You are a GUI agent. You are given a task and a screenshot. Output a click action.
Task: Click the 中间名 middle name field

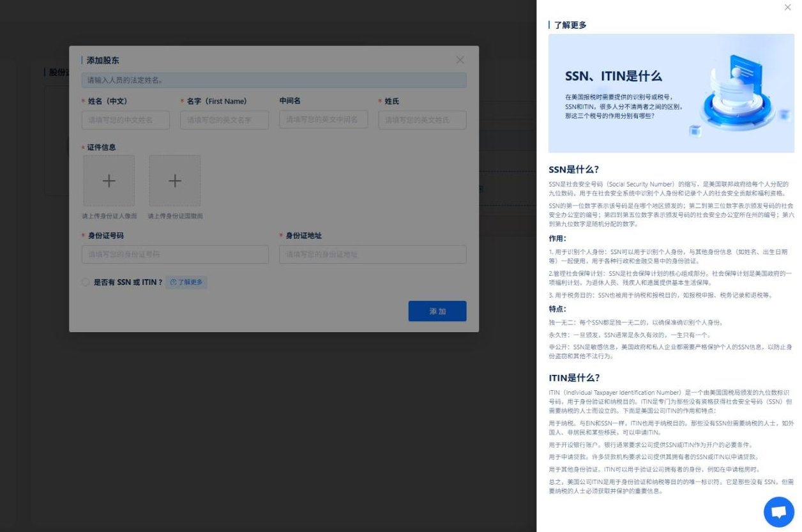click(323, 119)
